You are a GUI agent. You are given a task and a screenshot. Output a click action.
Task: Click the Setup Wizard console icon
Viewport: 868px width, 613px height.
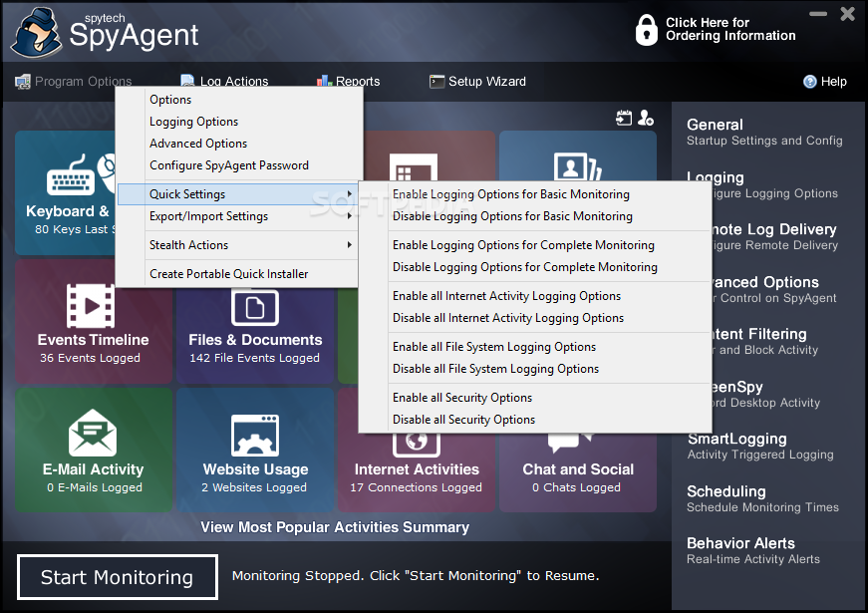pyautogui.click(x=436, y=82)
